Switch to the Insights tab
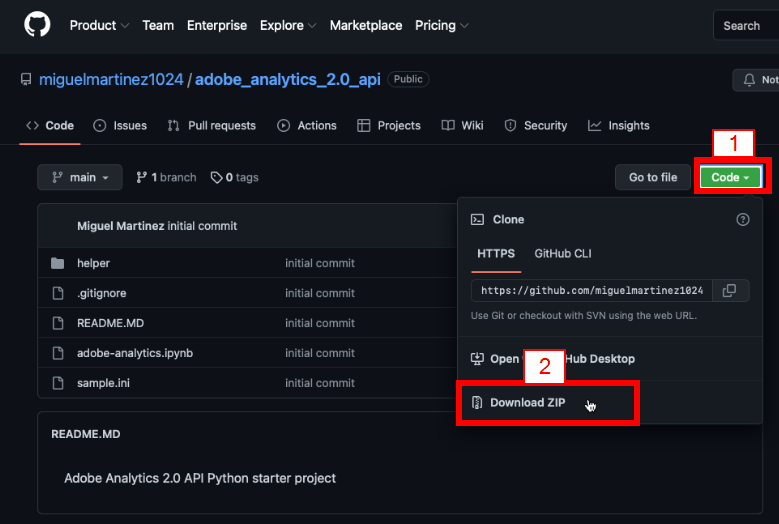 [619, 126]
